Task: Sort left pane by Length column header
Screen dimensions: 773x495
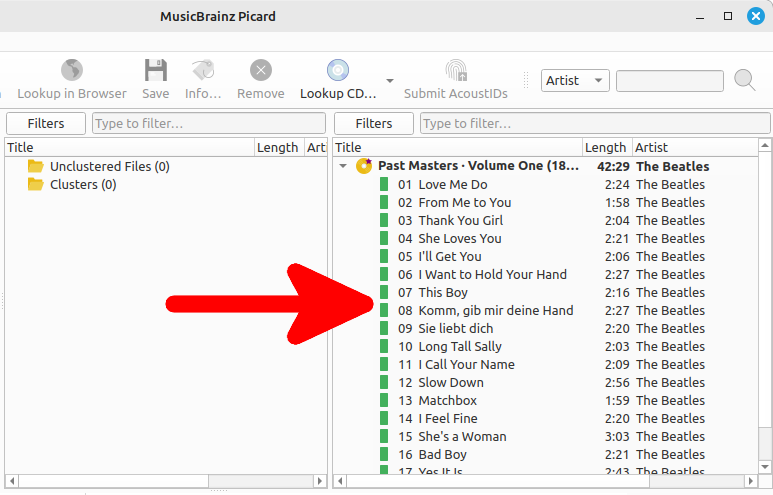Action: pyautogui.click(x=280, y=147)
